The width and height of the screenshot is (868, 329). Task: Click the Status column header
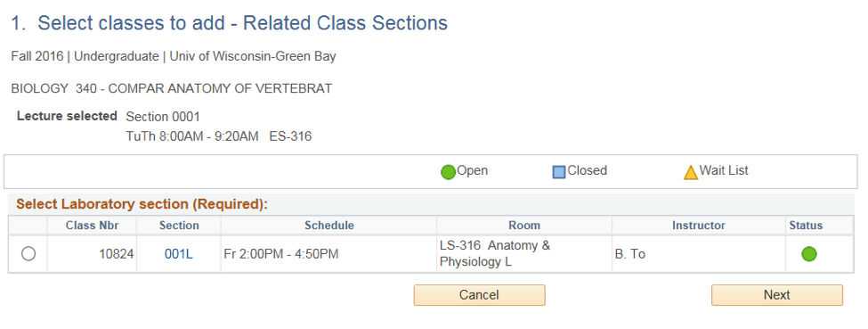tap(806, 226)
